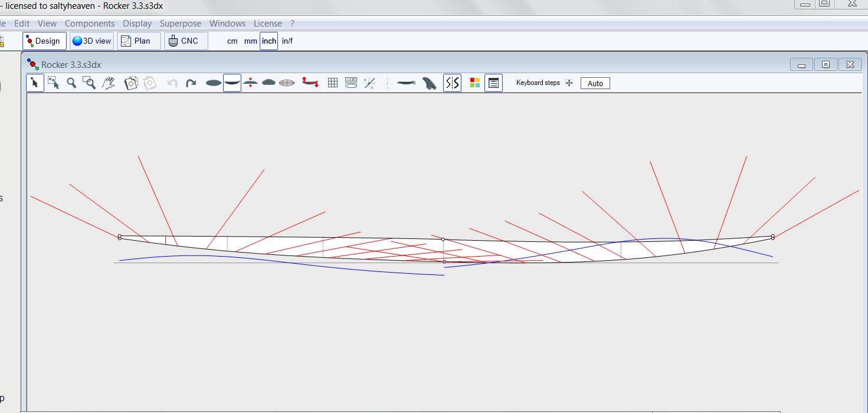Click the red double-arrow board flip icon

pos(310,83)
